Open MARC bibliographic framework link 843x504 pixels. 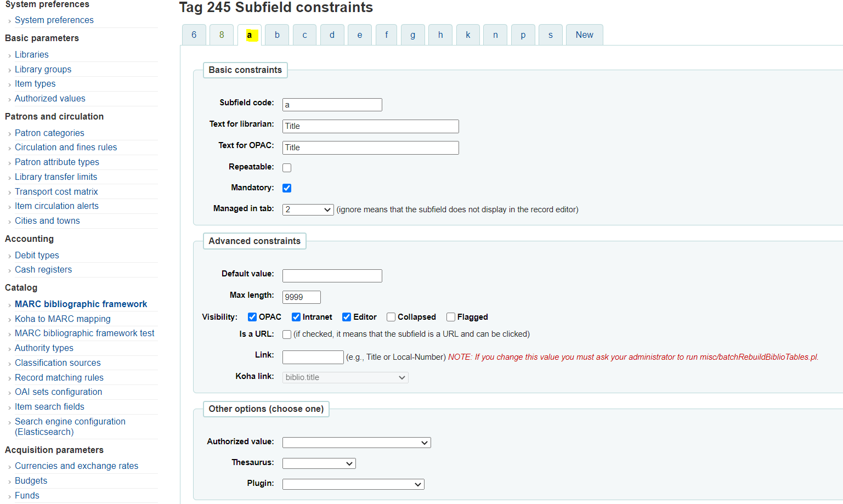(x=81, y=304)
